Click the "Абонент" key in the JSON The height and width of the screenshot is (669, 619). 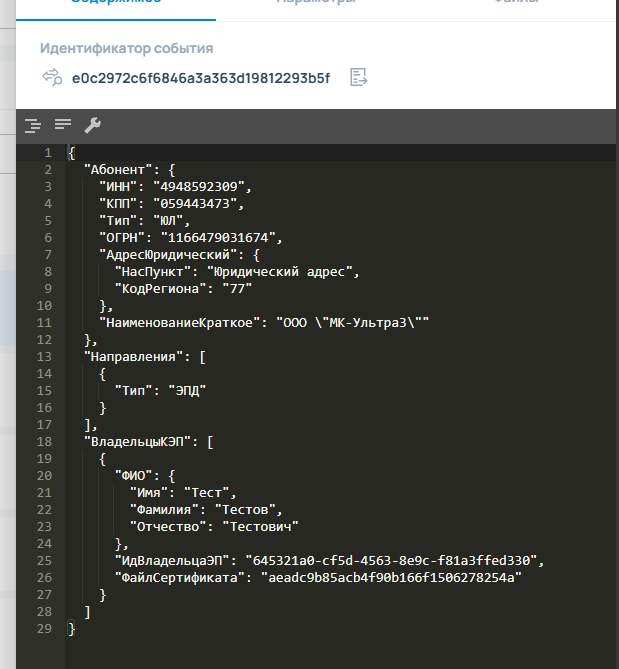tap(118, 170)
